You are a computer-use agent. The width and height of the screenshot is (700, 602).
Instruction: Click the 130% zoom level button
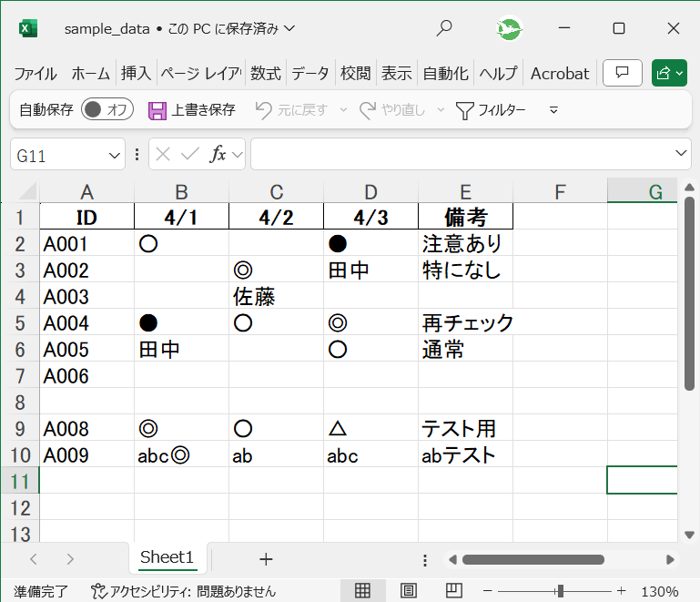(x=659, y=591)
